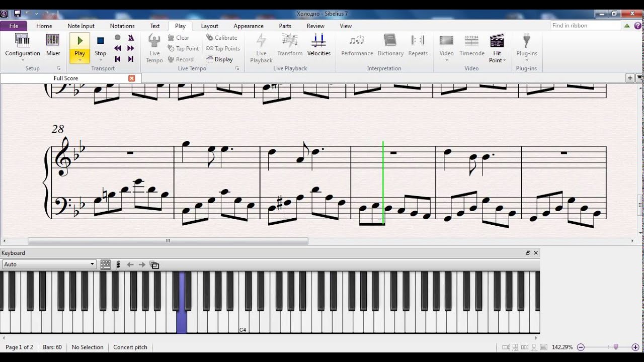
Task: Open Transform Live Playback
Action: tap(290, 45)
